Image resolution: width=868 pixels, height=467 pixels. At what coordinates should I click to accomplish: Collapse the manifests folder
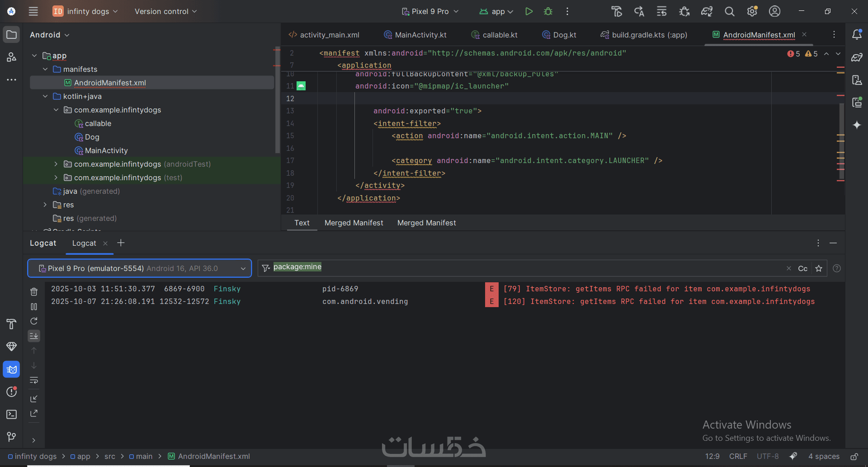pos(45,69)
